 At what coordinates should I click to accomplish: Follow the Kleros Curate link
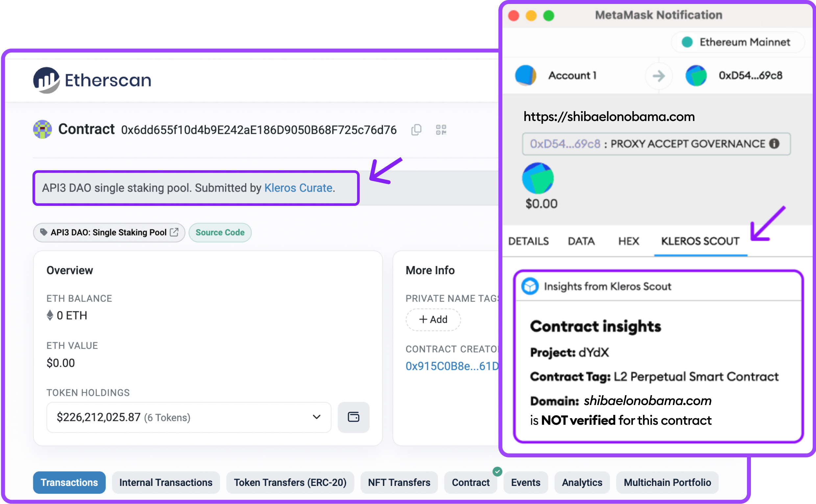coord(298,188)
